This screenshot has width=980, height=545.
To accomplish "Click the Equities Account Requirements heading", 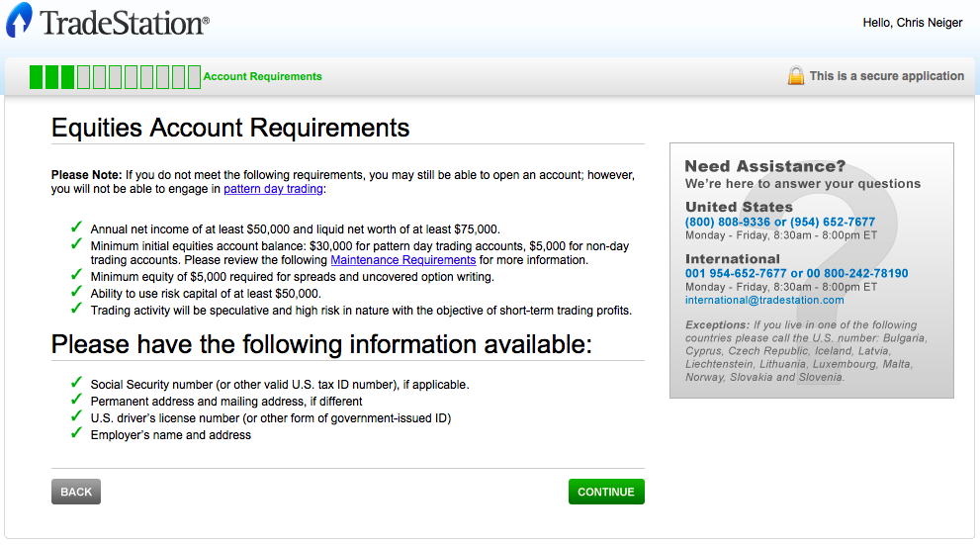I will pyautogui.click(x=230, y=128).
